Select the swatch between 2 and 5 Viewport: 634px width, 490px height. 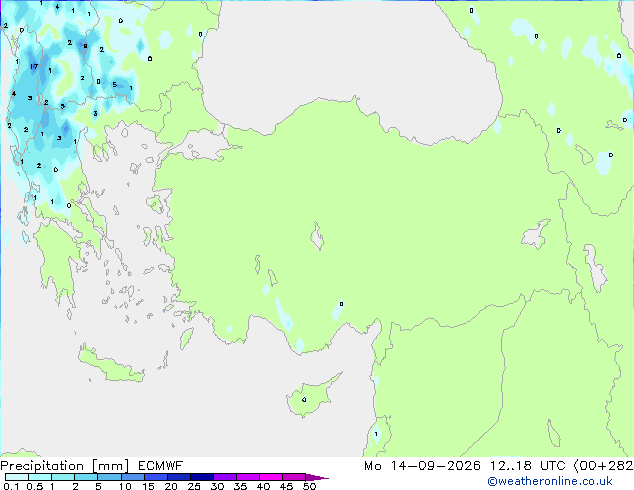87,477
